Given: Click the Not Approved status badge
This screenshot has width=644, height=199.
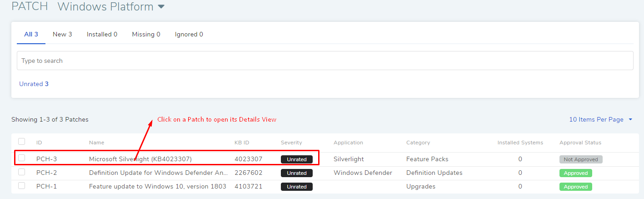Looking at the screenshot, I should 581,159.
